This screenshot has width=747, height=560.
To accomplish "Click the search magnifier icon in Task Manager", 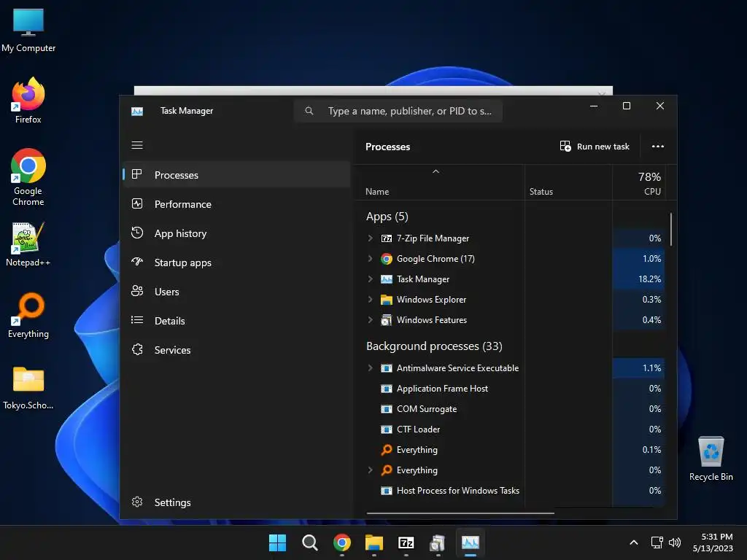I will point(309,111).
